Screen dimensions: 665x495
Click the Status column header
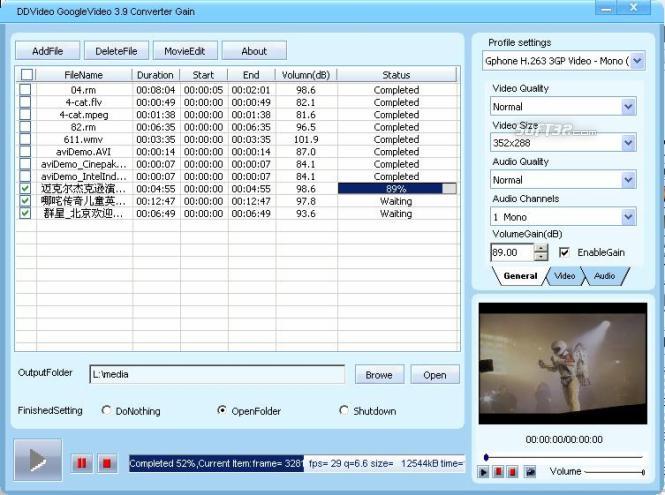[x=396, y=75]
